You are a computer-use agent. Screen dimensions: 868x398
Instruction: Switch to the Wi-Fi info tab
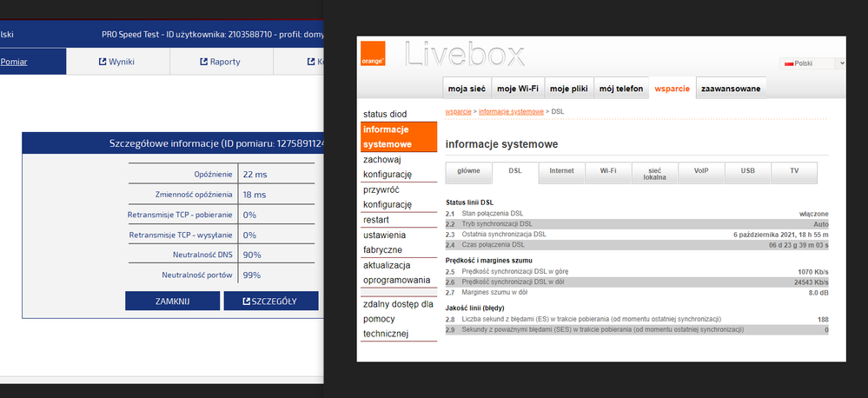point(608,172)
